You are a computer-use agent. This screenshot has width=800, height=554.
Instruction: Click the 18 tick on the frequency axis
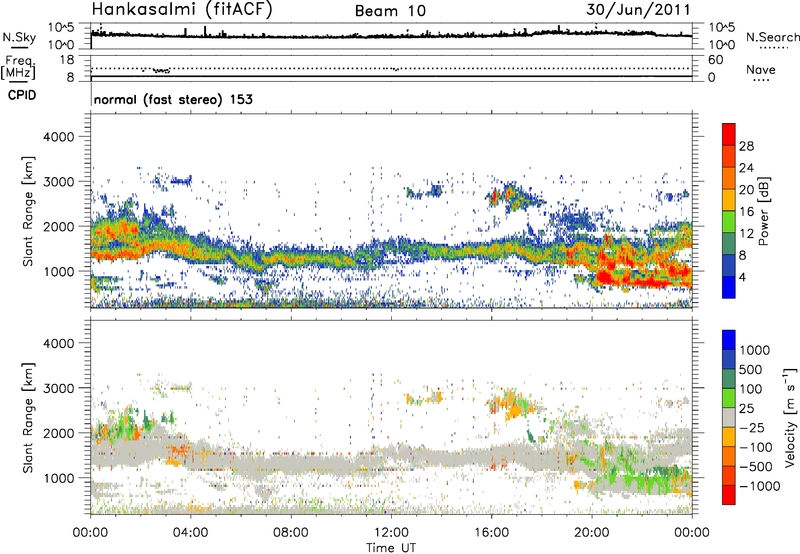click(x=67, y=60)
